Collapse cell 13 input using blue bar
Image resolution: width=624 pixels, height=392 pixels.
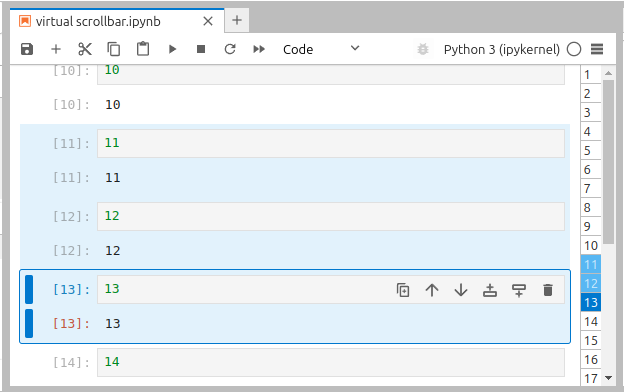29,289
